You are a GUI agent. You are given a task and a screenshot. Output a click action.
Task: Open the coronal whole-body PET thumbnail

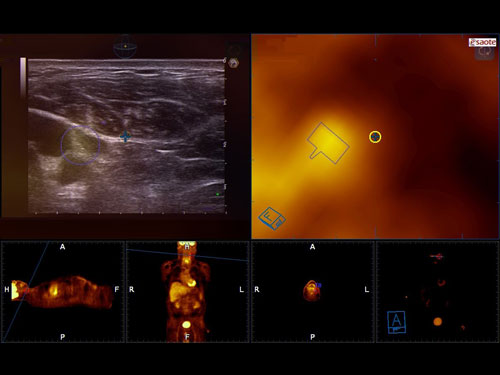[x=187, y=292]
